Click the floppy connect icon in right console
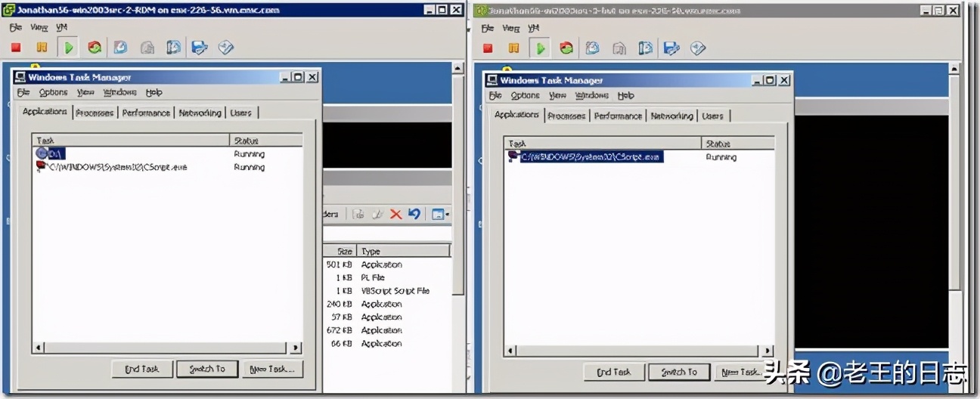Viewport: 980px width, 399px height. (671, 48)
